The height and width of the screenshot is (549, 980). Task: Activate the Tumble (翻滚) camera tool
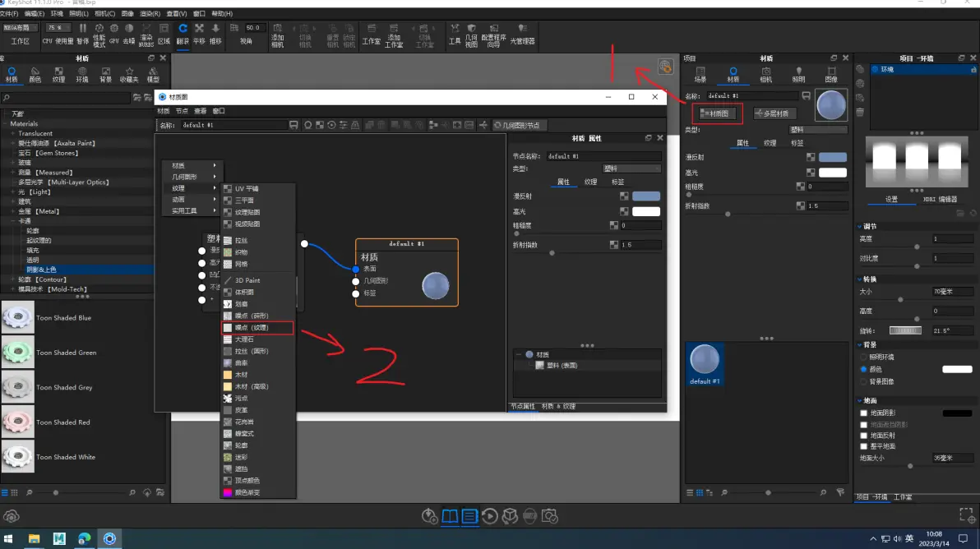(183, 34)
